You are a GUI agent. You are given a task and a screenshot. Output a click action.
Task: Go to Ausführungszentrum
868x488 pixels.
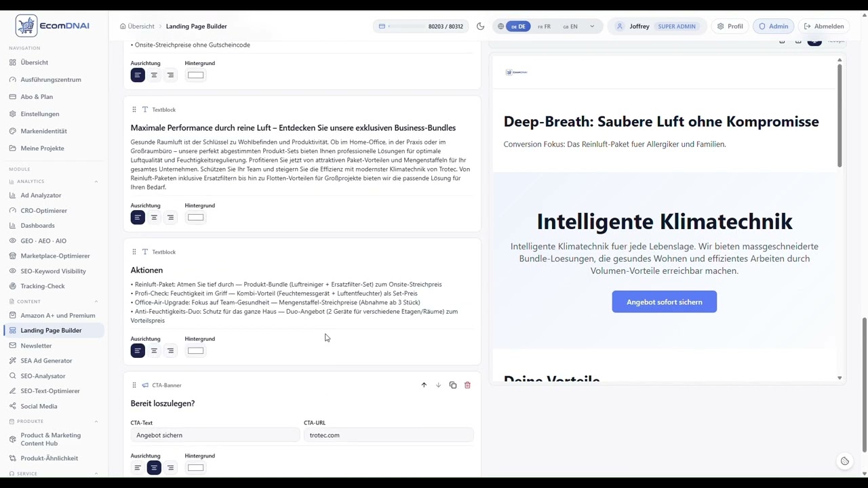pos(52,79)
